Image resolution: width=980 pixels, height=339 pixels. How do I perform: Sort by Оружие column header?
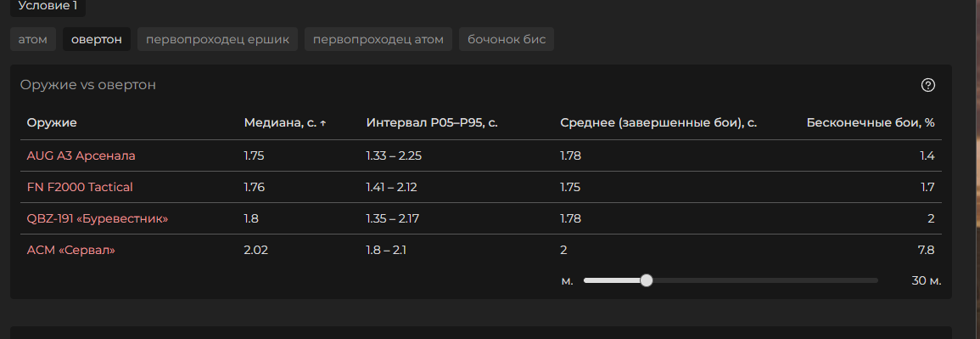52,123
